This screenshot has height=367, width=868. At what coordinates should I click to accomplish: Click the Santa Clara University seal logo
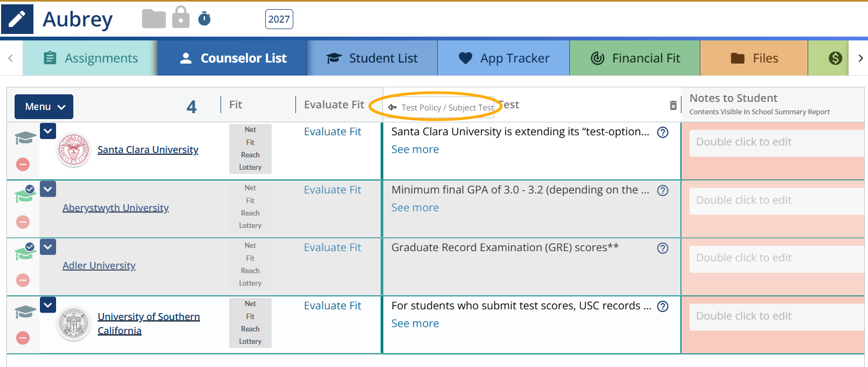(x=74, y=150)
